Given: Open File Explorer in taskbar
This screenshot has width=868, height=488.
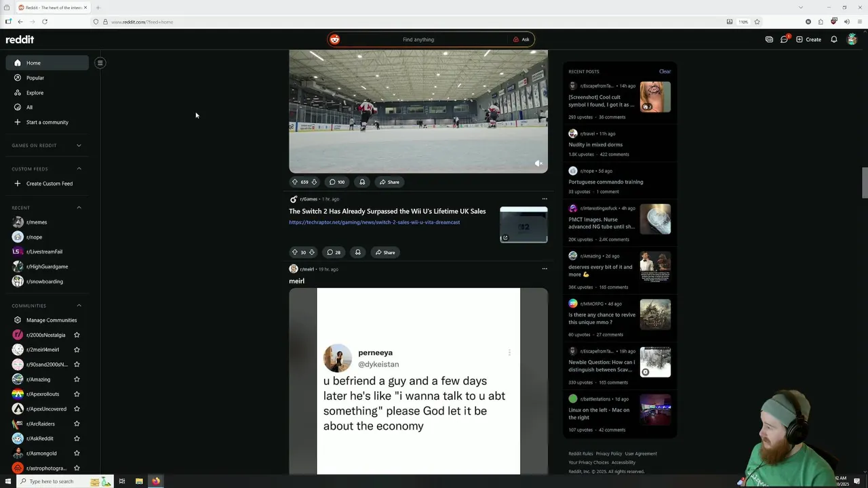Looking at the screenshot, I should click(x=139, y=481).
